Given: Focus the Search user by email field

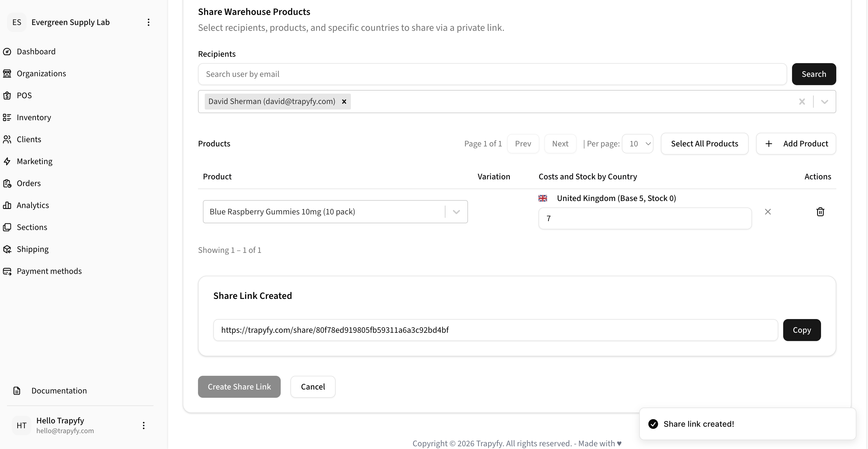Looking at the screenshot, I should pos(492,74).
